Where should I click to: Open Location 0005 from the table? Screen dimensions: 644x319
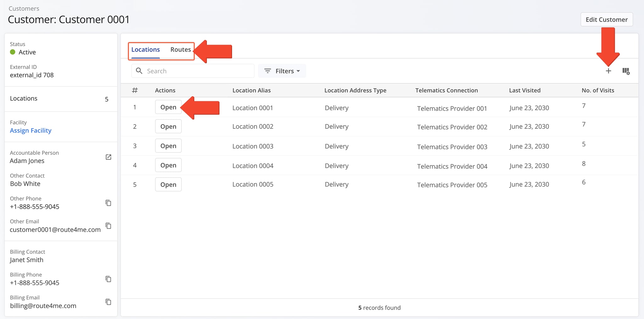click(168, 184)
